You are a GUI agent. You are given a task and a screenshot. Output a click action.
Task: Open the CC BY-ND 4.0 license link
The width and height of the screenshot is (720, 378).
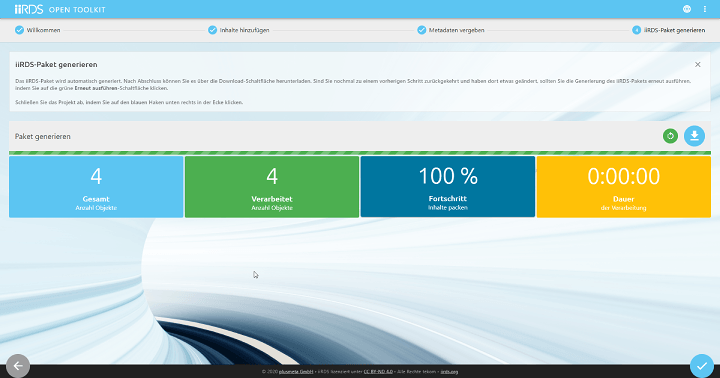[378, 372]
